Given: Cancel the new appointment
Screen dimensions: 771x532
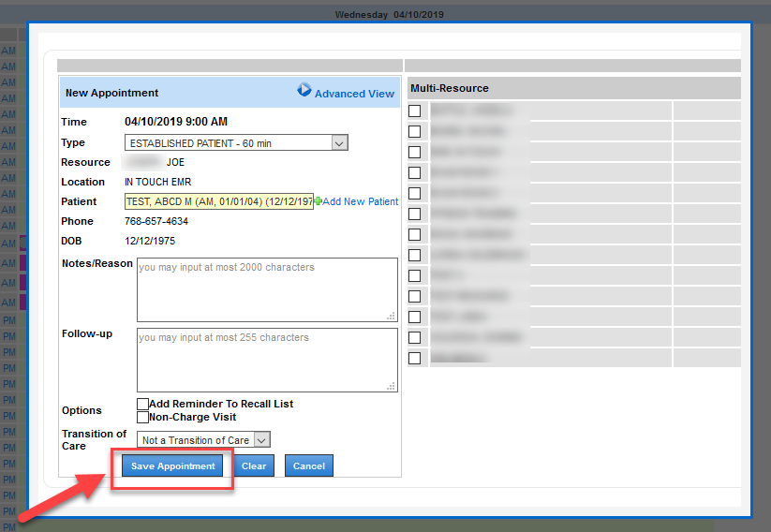Looking at the screenshot, I should (x=309, y=466).
